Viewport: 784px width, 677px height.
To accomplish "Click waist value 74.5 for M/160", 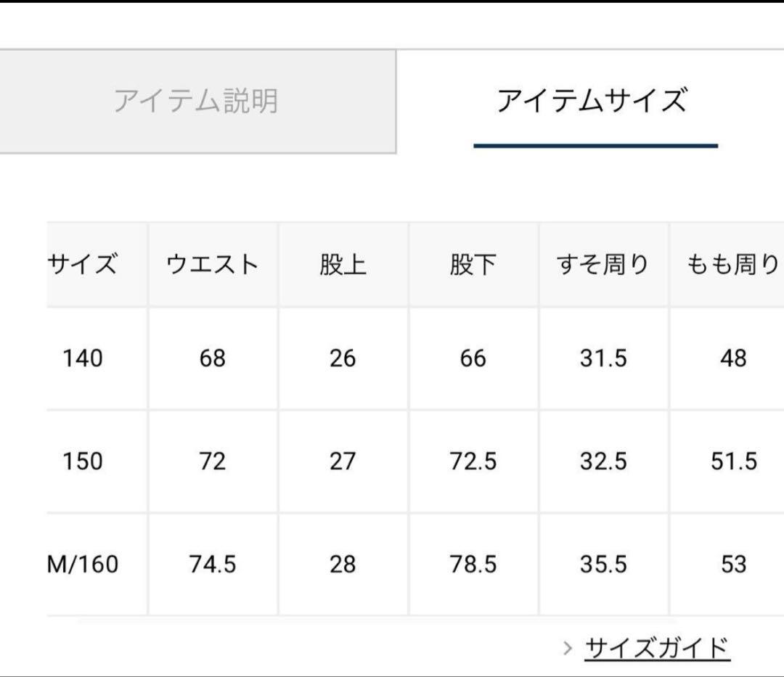I will coord(213,565).
